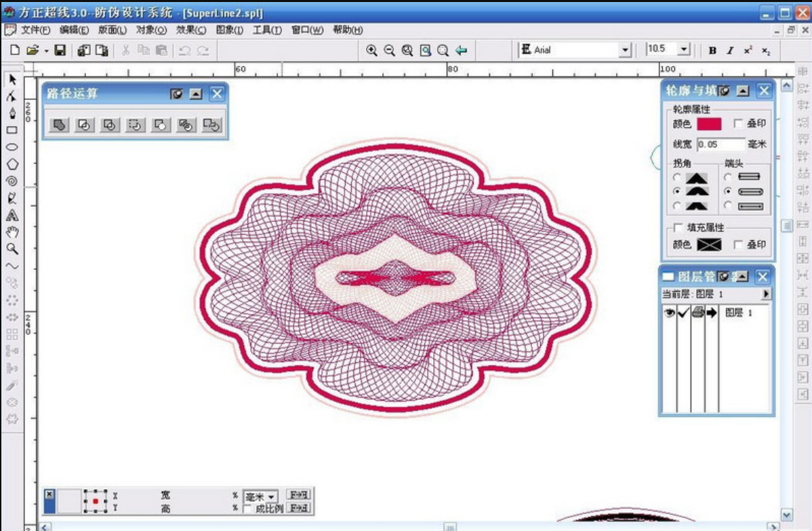This screenshot has width=812, height=531.
Task: Enable the 填充属性 checkbox
Action: [x=678, y=227]
